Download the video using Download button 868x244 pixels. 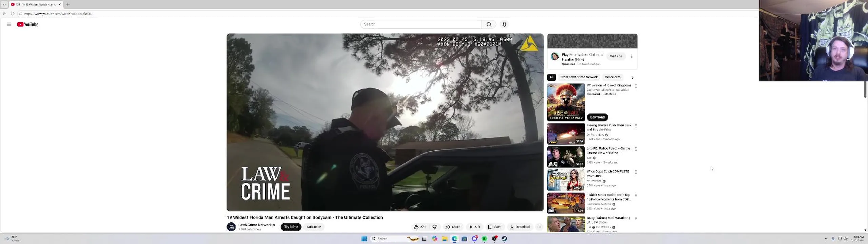coord(519,227)
